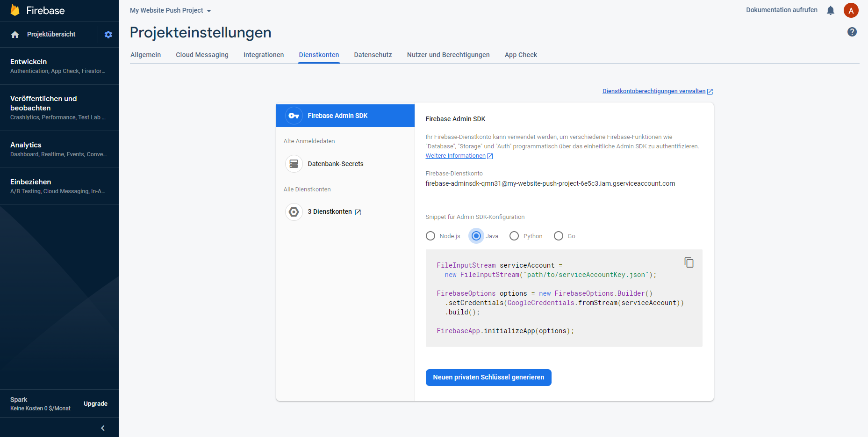Screen dimensions: 868x437
Task: Select Java snippet option
Action: [x=476, y=236]
